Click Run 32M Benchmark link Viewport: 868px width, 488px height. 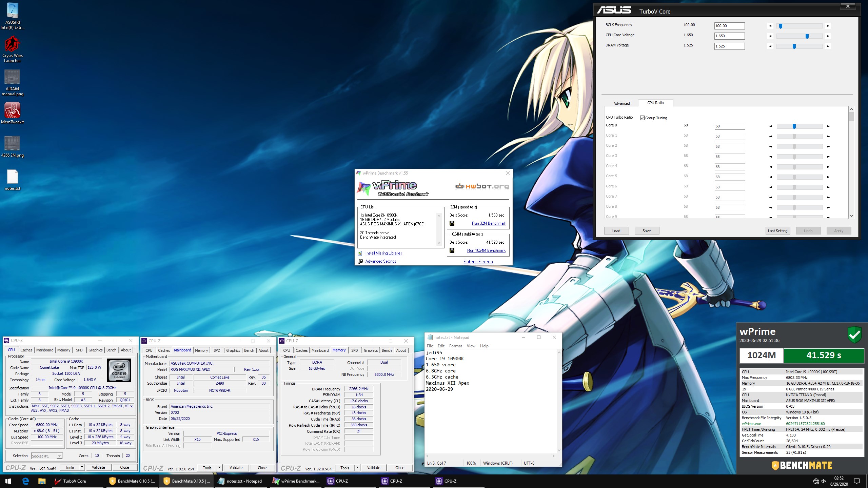pyautogui.click(x=489, y=223)
